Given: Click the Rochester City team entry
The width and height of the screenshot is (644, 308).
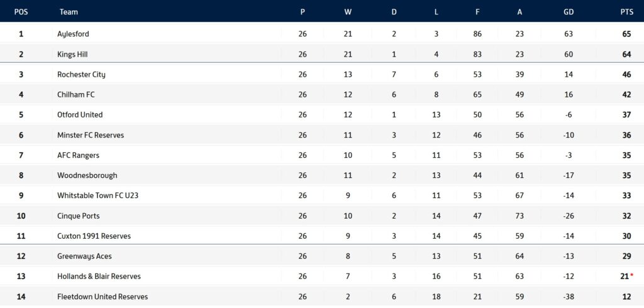Looking at the screenshot, I should pyautogui.click(x=81, y=74).
